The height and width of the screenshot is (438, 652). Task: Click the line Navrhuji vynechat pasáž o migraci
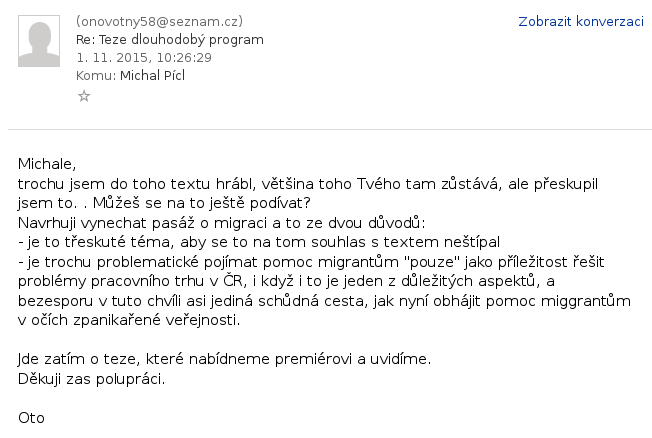222,223
